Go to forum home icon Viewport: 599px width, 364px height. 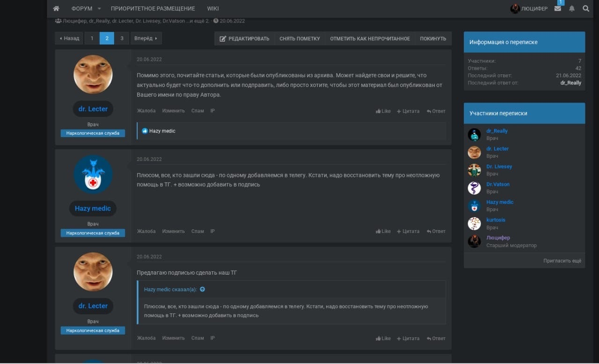(x=56, y=8)
